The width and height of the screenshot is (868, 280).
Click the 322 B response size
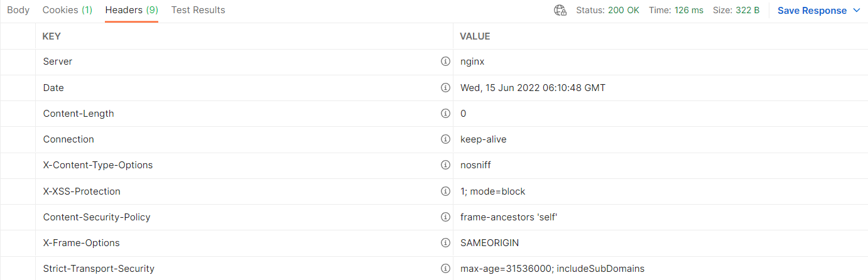(x=747, y=11)
